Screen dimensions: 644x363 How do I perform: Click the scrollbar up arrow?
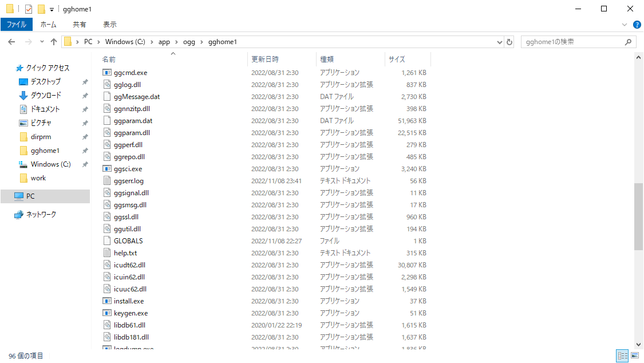638,58
